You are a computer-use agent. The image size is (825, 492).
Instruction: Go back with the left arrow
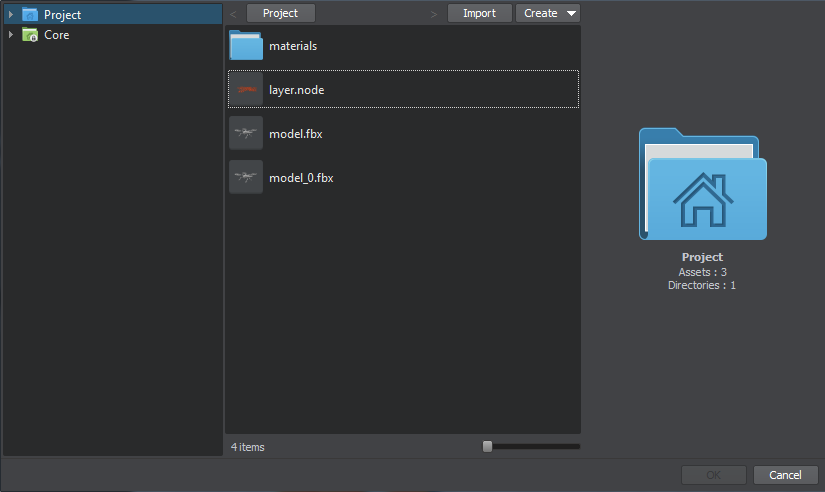point(233,14)
